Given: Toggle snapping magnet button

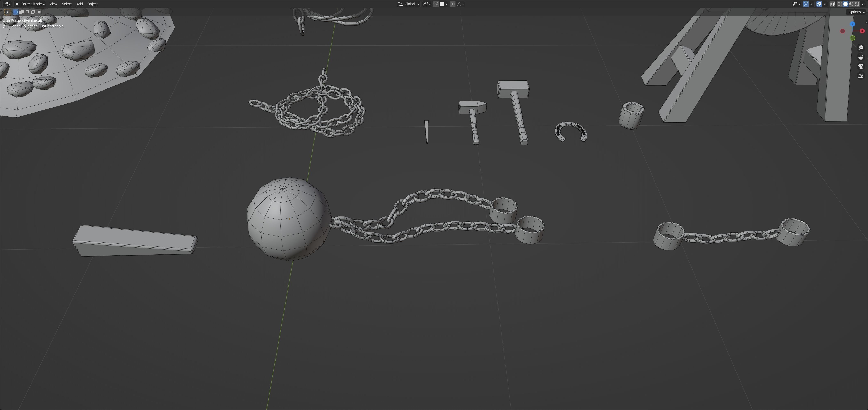Looking at the screenshot, I should 436,4.
